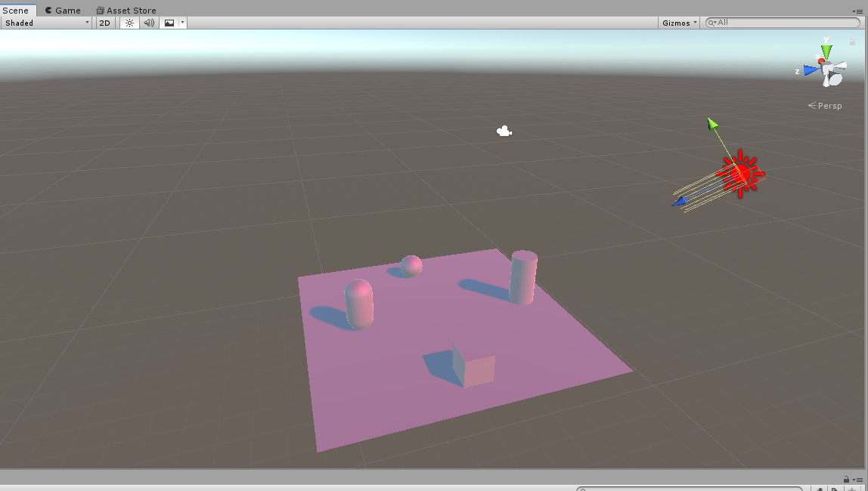The height and width of the screenshot is (491, 868).
Task: Toggle the lower panel lock icon
Action: (846, 480)
